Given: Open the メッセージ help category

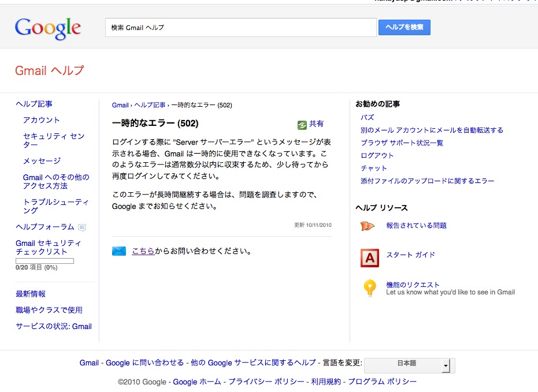Looking at the screenshot, I should tap(42, 161).
